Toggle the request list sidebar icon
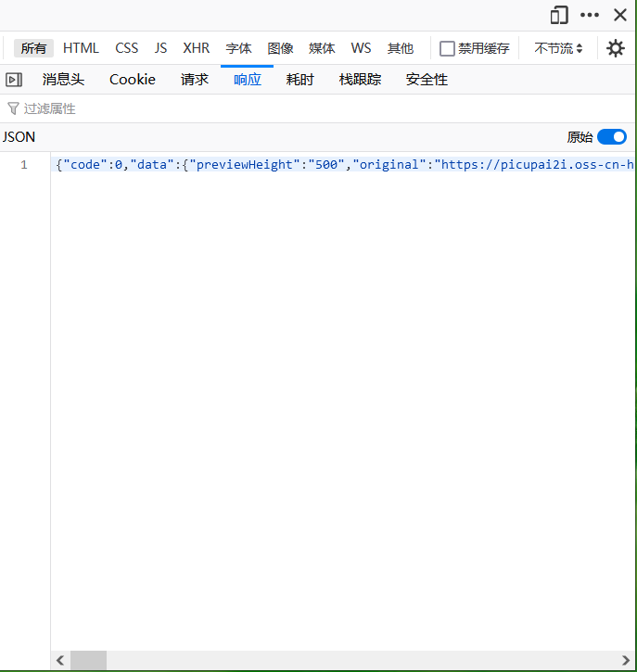This screenshot has width=637, height=672. [x=14, y=80]
